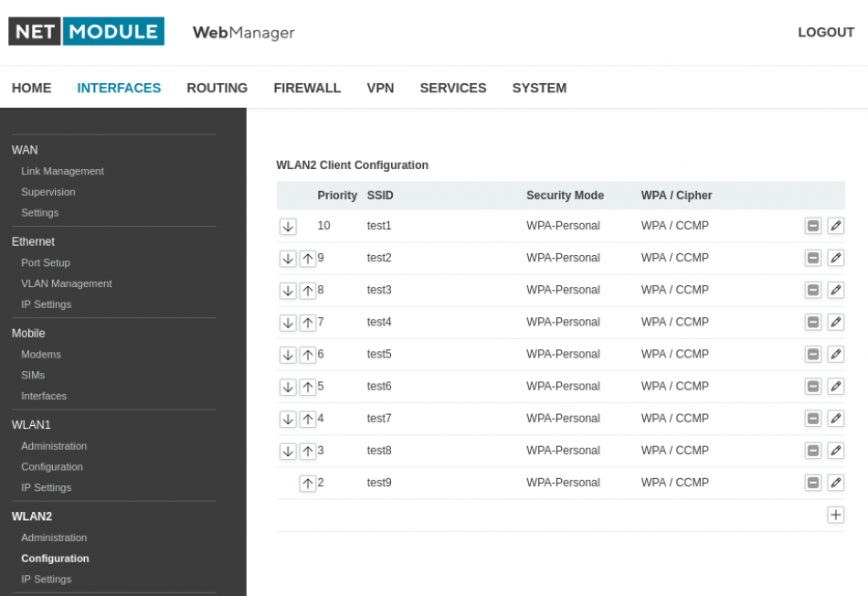Open WAN Settings page
Screen dimensions: 868x596
pos(40,213)
